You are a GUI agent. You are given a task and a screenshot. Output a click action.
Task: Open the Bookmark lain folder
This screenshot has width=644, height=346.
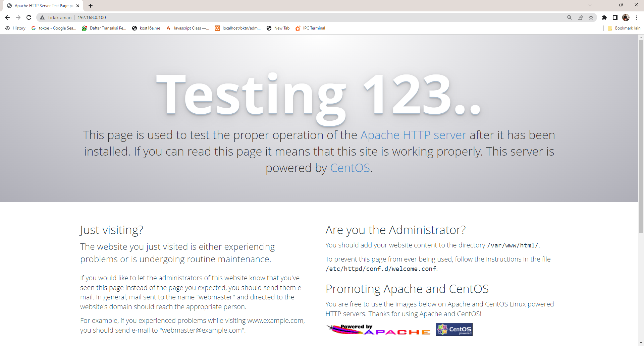coord(624,28)
